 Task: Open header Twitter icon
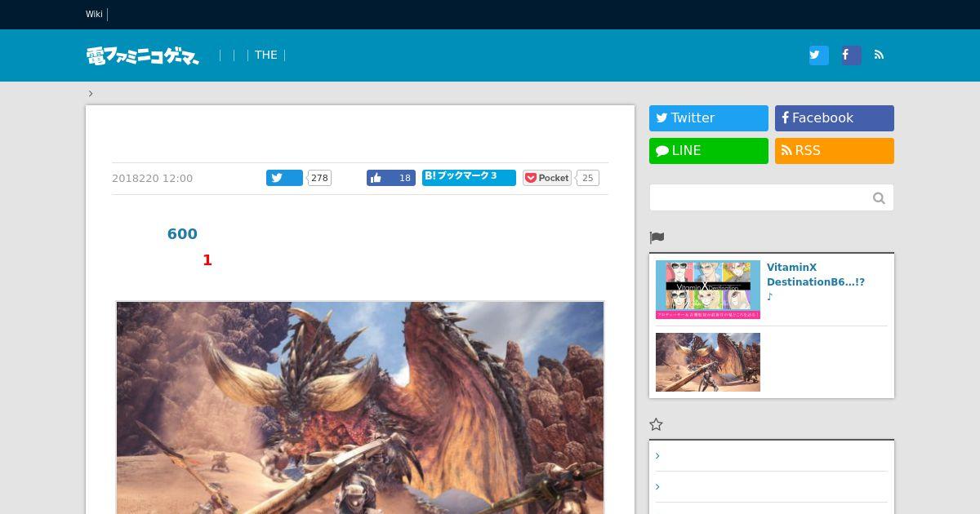pyautogui.click(x=818, y=55)
